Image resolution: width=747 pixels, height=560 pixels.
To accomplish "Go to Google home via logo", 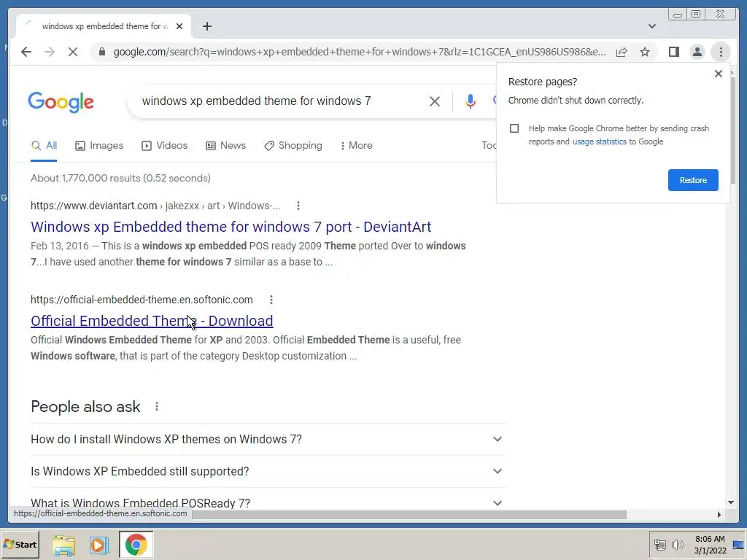I will coord(61,102).
